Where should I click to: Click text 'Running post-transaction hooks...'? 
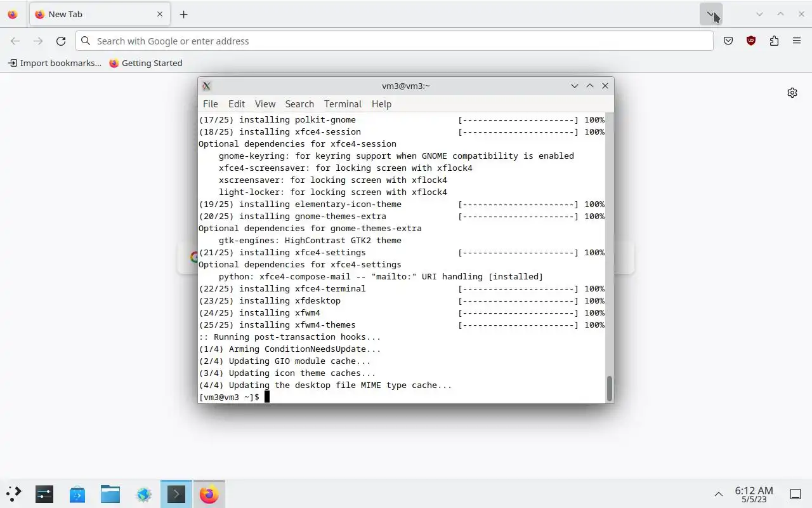pos(297,337)
